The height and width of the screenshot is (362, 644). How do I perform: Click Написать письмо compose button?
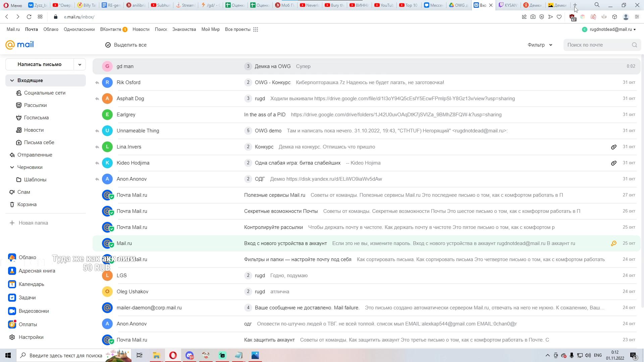(x=40, y=64)
